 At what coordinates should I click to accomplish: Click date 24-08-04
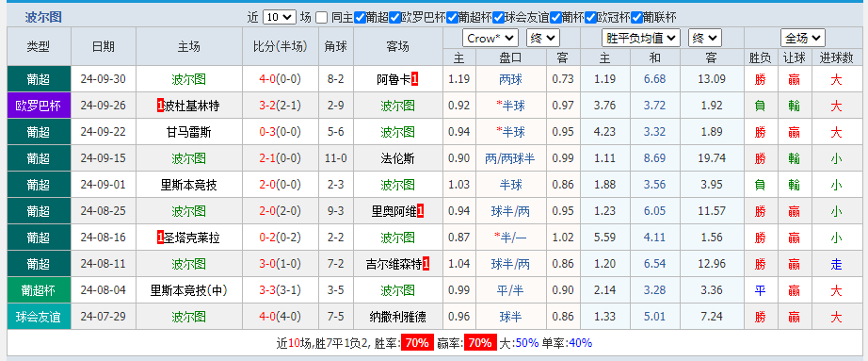(103, 290)
